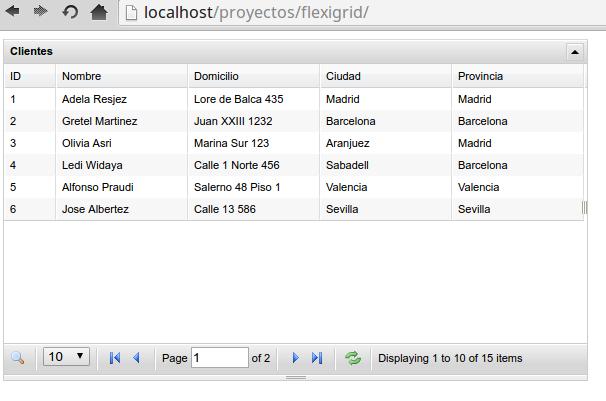Jump to last page of grid
Image resolution: width=606 pixels, height=401 pixels.
click(317, 358)
